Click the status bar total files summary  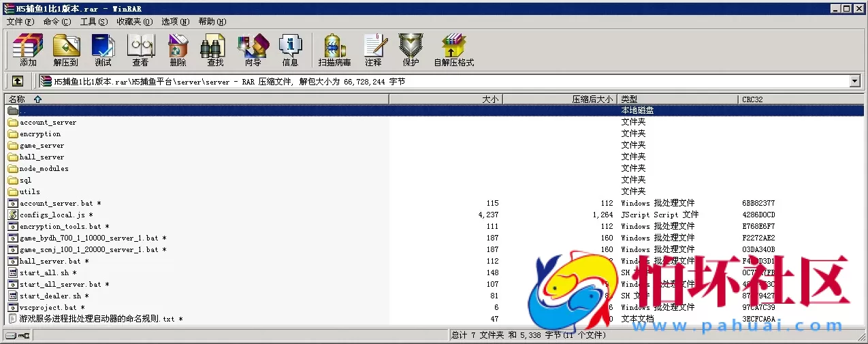tap(528, 335)
